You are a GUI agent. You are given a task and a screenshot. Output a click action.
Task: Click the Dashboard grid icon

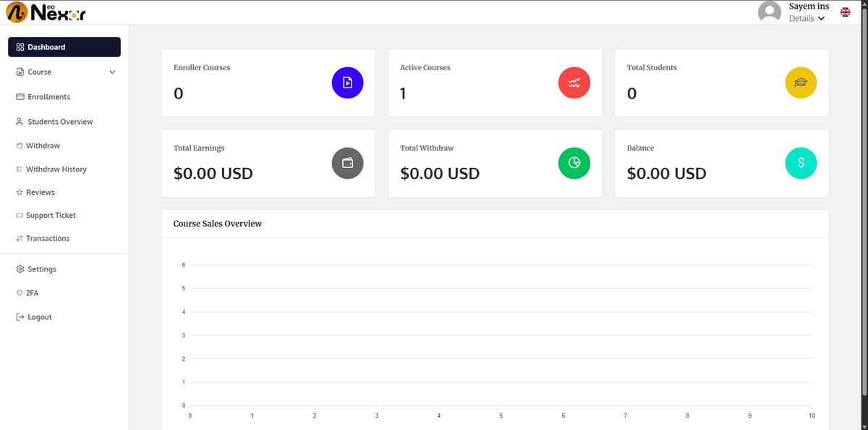pos(20,47)
